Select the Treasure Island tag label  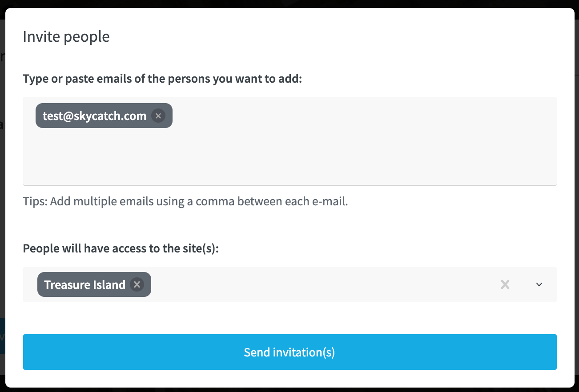click(84, 284)
